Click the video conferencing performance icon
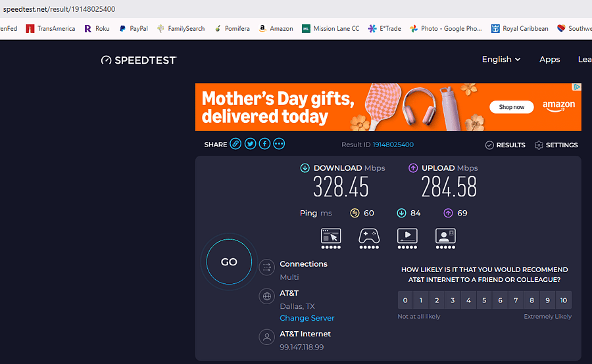This screenshot has height=364, width=592. [x=445, y=239]
